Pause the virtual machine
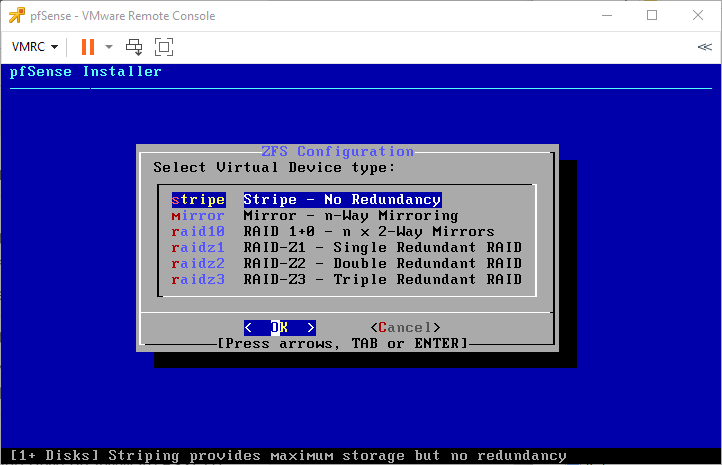722x465 pixels. (x=87, y=47)
